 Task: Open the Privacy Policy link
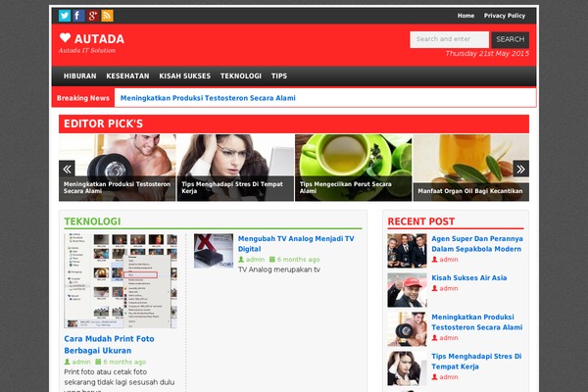[505, 16]
